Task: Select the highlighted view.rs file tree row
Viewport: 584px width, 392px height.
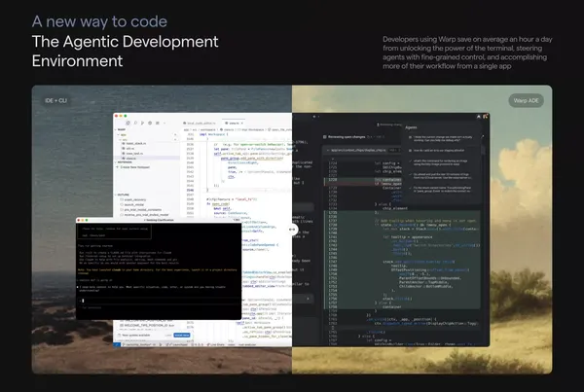Action: pos(147,159)
